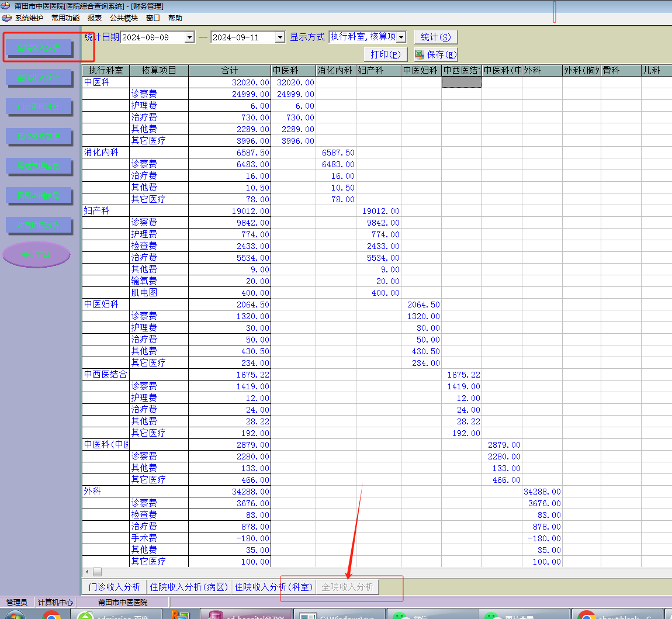The image size is (672, 619).
Task: Open 收费项目分析 in the sidebar
Action: [39, 225]
